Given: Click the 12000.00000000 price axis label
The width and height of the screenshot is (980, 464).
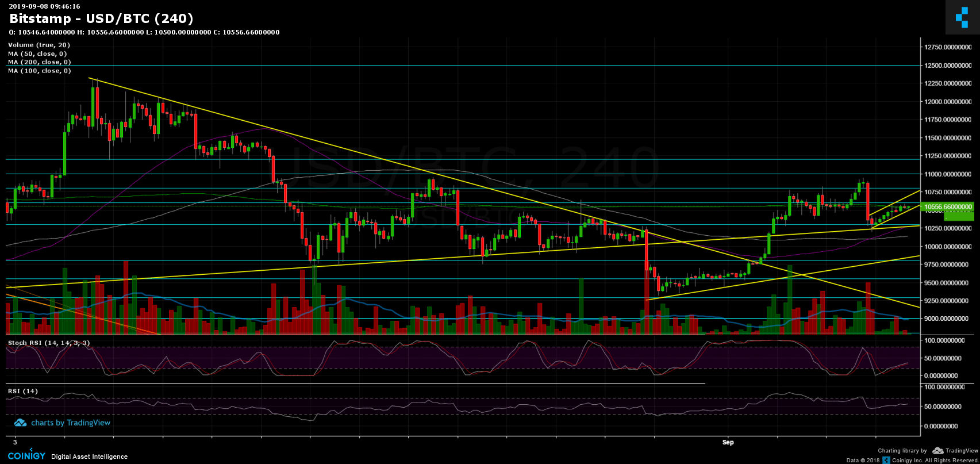Looking at the screenshot, I should tap(949, 102).
